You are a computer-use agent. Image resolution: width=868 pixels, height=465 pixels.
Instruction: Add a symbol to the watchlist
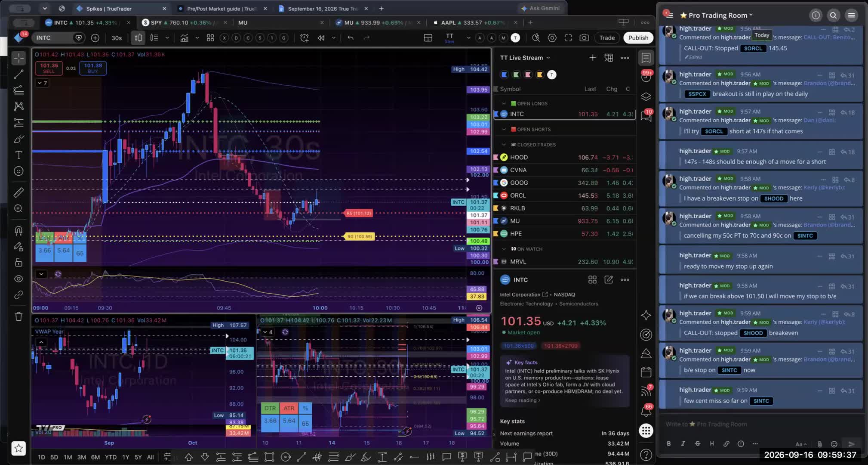point(592,58)
